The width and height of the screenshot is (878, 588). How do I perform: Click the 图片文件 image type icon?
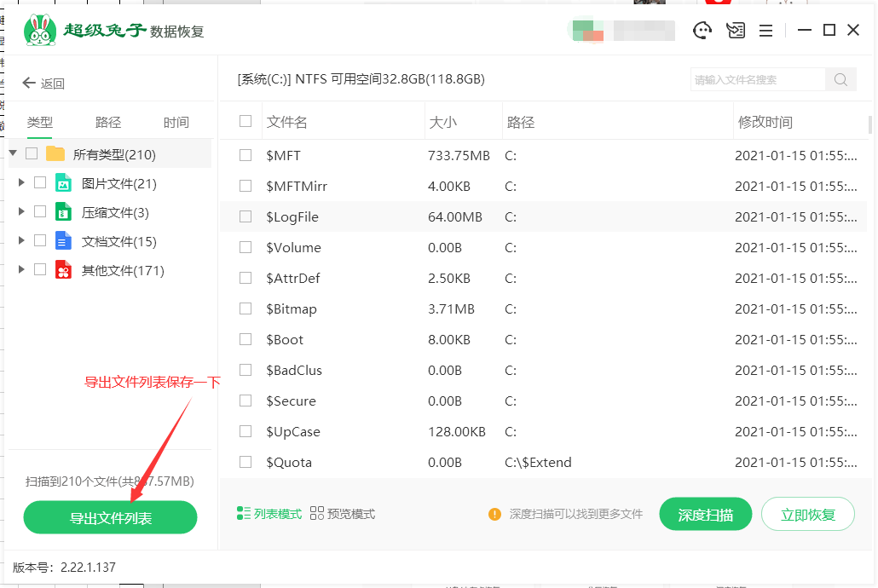(63, 183)
